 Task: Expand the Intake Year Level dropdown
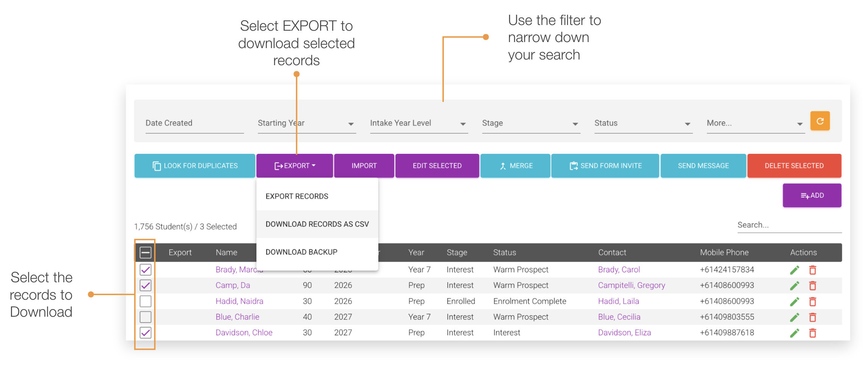pos(463,124)
